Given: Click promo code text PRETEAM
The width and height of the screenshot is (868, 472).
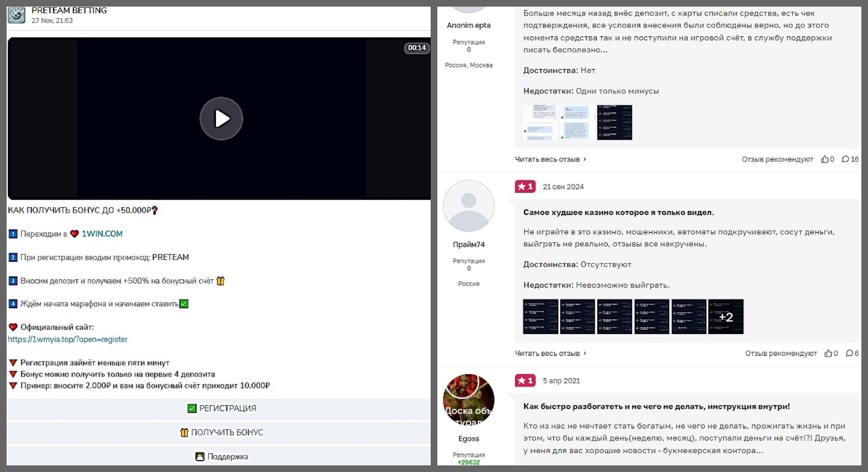Looking at the screenshot, I should point(170,257).
